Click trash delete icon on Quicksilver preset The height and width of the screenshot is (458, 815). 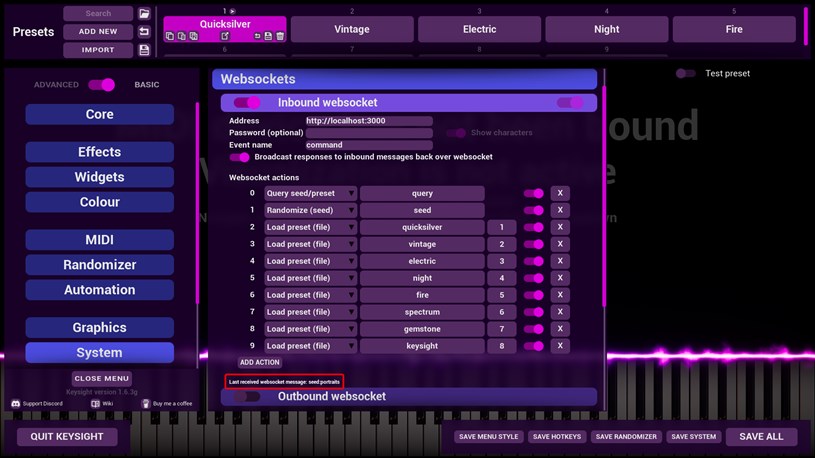pyautogui.click(x=280, y=36)
